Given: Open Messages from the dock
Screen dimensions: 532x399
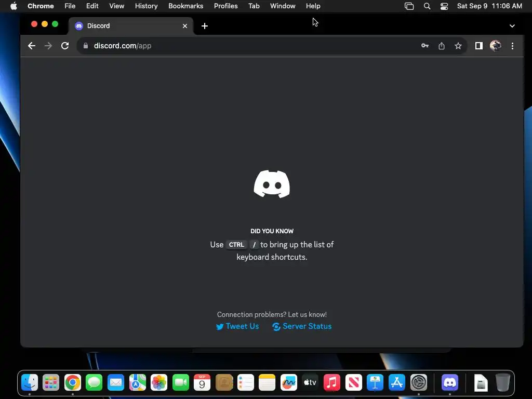Looking at the screenshot, I should coord(94,383).
